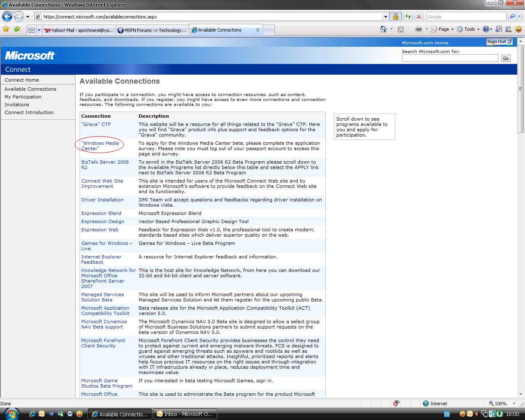Viewport: 525px width, 420px height.
Task: Click the page vertical scrollbar thumb
Action: 520,89
